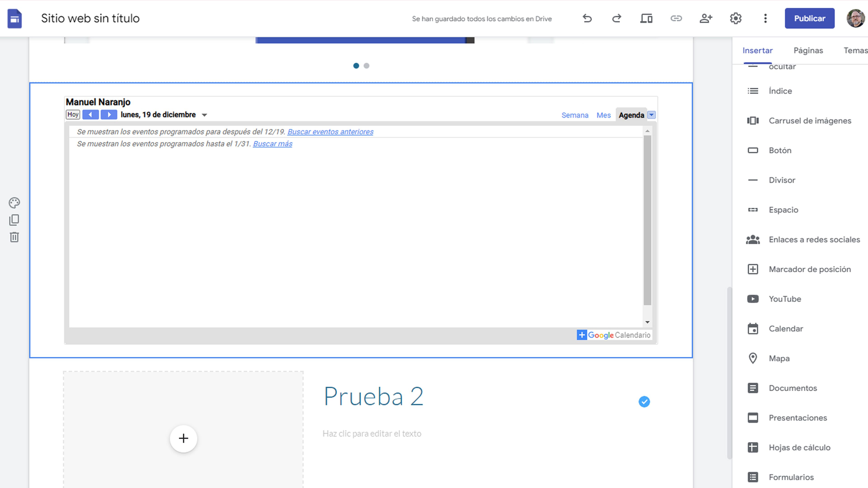Edit the Prueba 2 heading
This screenshot has height=488, width=868.
point(373,396)
